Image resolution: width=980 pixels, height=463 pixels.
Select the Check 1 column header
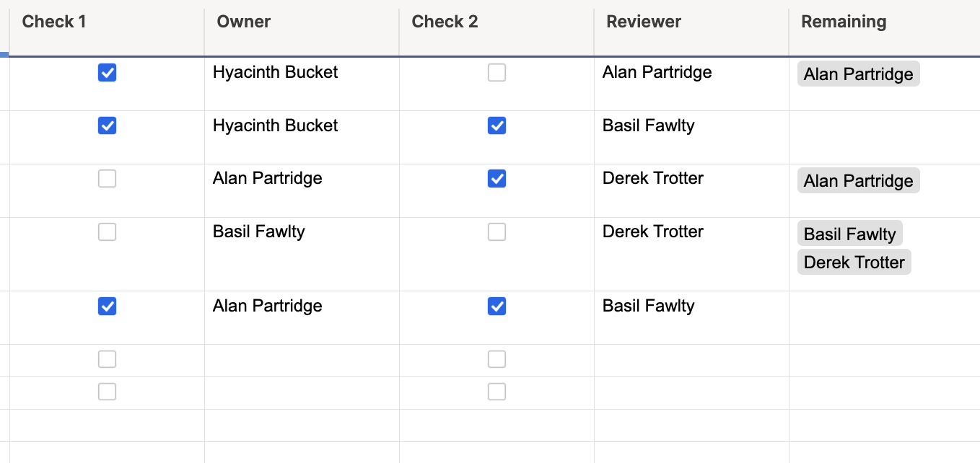tap(107, 22)
